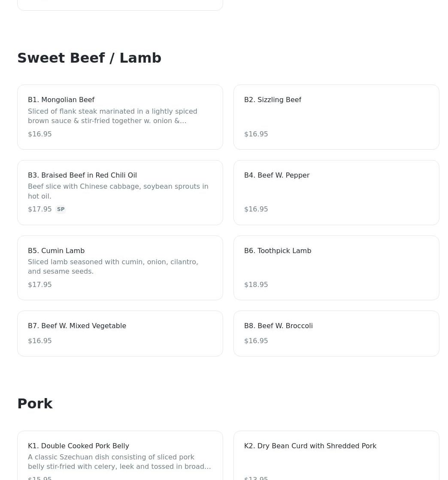Choose B4. Beef W. Pepper
448x480 pixels.
pyautogui.click(x=336, y=193)
